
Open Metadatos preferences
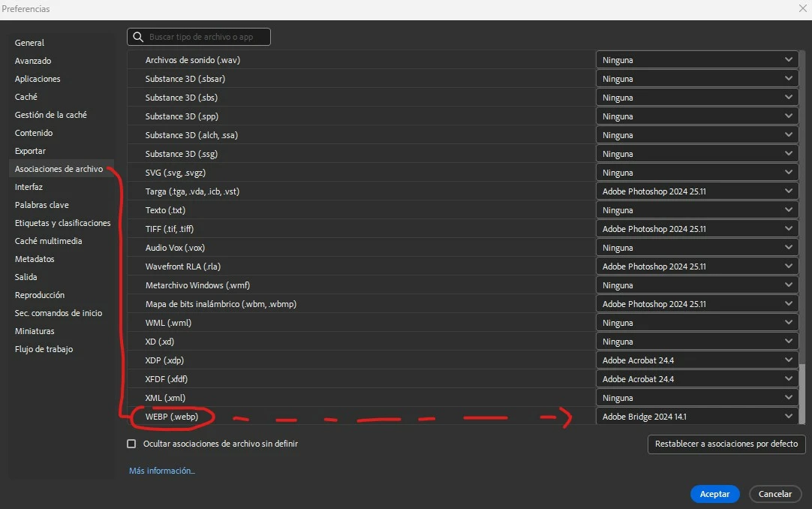coord(35,259)
